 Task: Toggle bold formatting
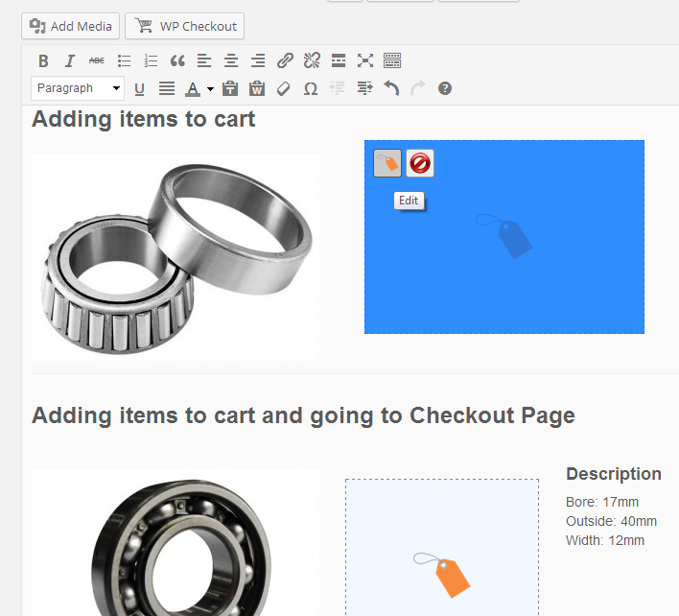43,60
